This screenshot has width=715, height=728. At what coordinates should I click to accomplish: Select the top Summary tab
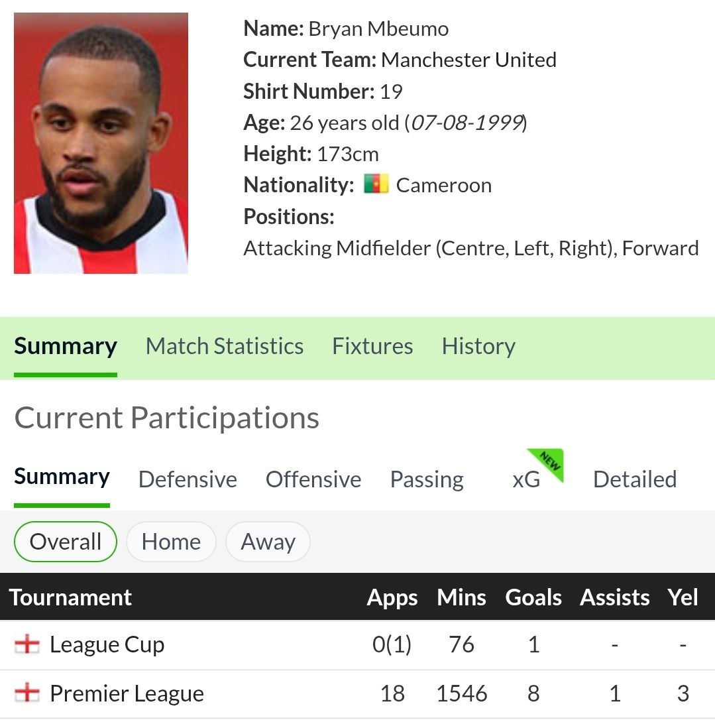(66, 346)
